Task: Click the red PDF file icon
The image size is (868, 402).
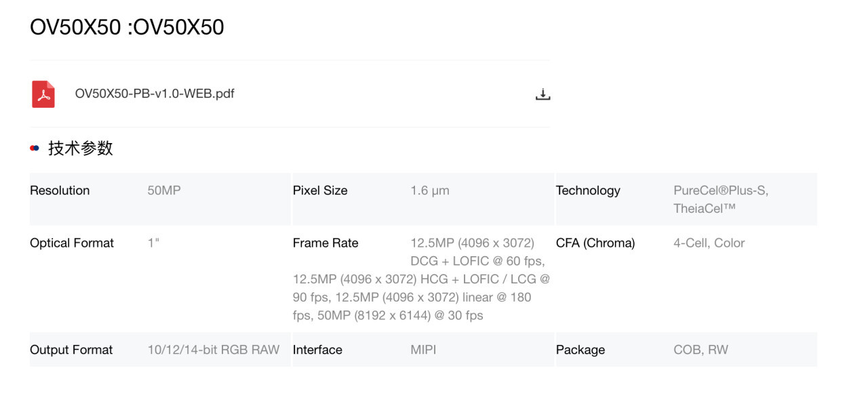Action: 43,94
